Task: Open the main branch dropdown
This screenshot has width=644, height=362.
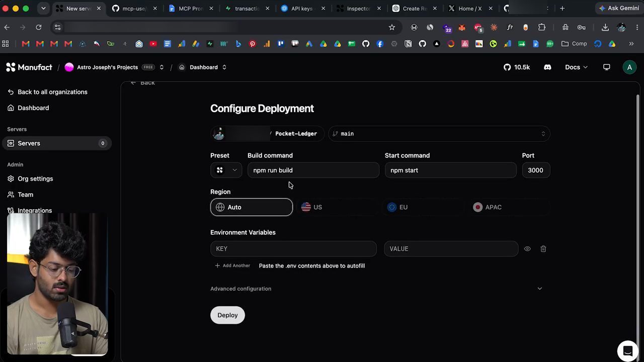Action: [439, 134]
